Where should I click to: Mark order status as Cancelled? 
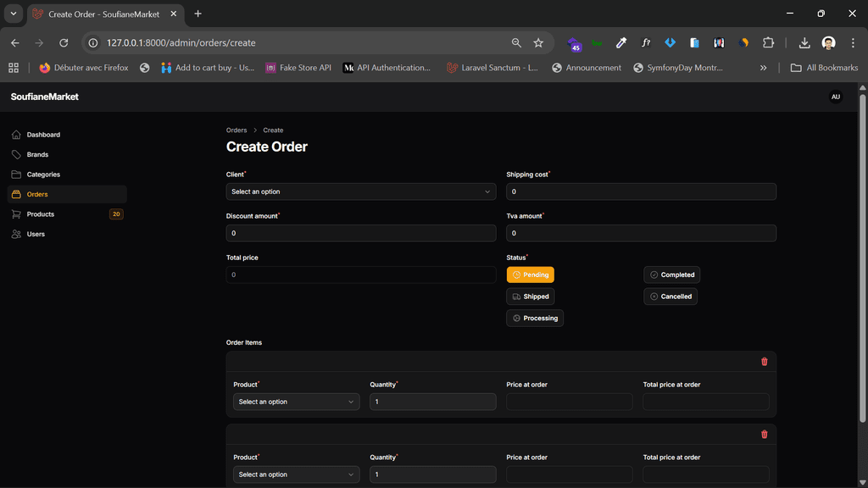(x=670, y=297)
